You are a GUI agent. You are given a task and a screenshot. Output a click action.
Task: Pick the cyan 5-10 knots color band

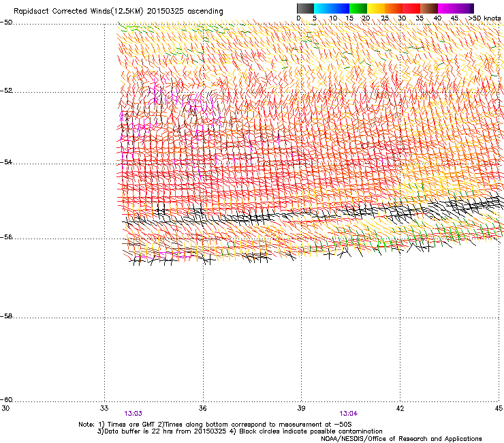[323, 8]
